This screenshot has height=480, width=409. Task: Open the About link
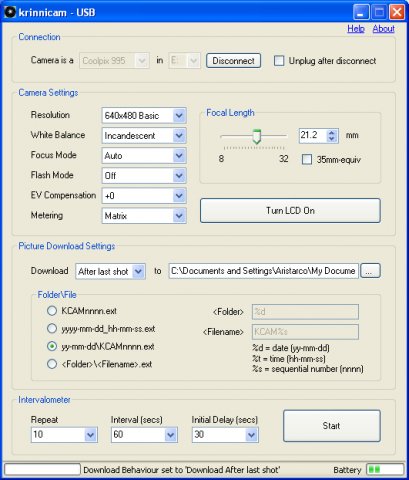(384, 29)
